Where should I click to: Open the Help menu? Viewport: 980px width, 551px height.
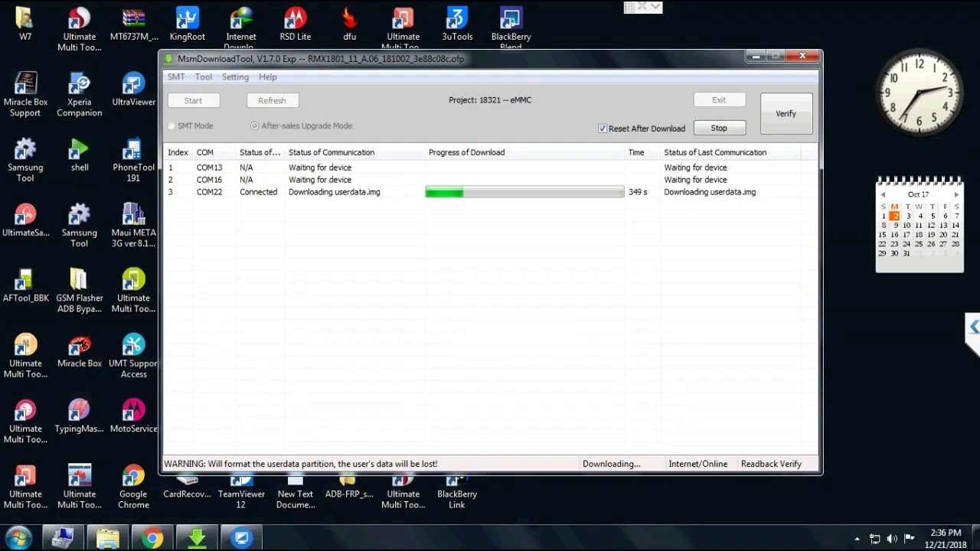tap(267, 77)
